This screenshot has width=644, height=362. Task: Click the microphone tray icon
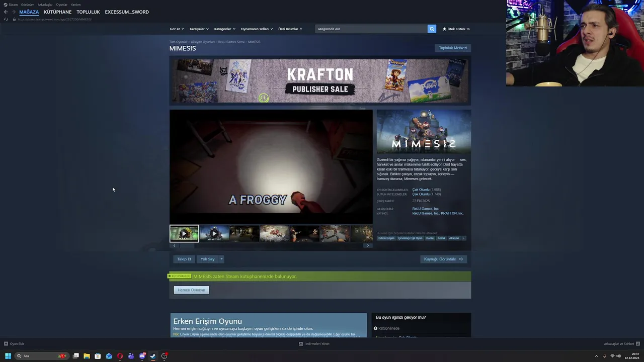(x=604, y=356)
